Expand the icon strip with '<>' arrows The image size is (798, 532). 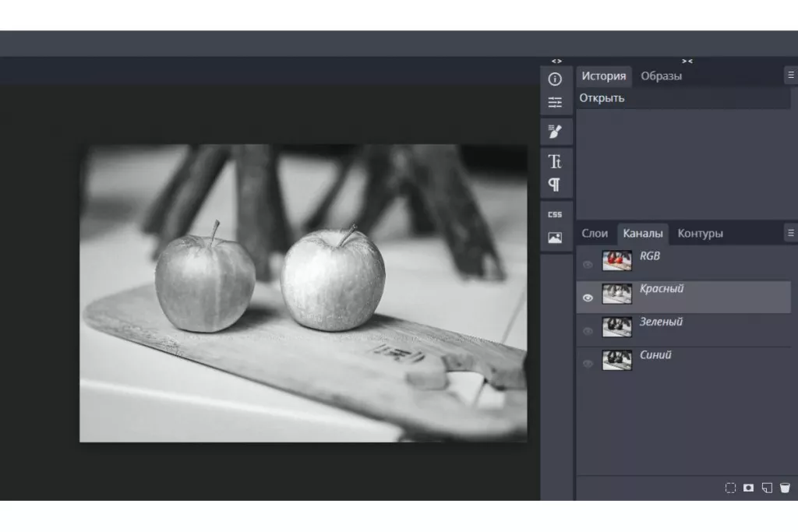click(x=556, y=61)
